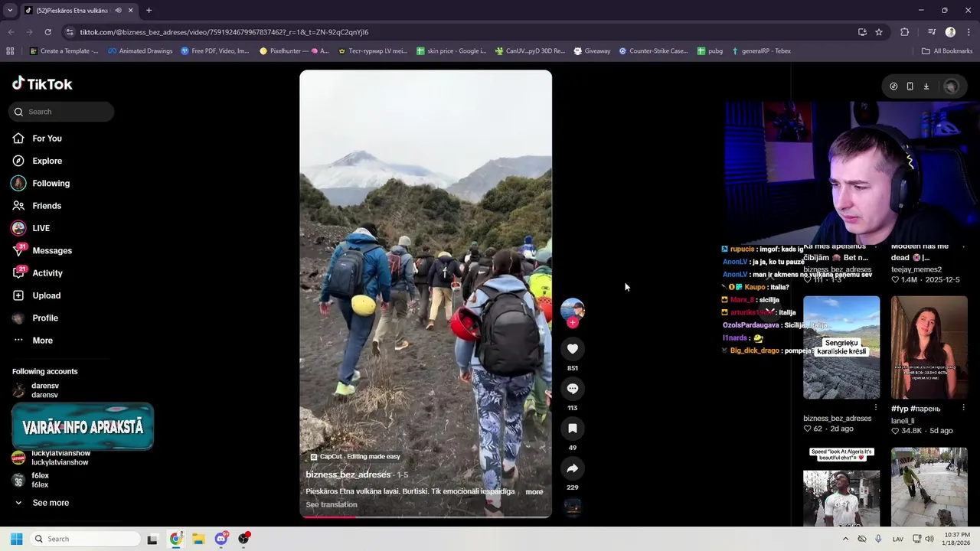
Task: Open the Speed look at Algeria thumbnail
Action: [x=841, y=487]
